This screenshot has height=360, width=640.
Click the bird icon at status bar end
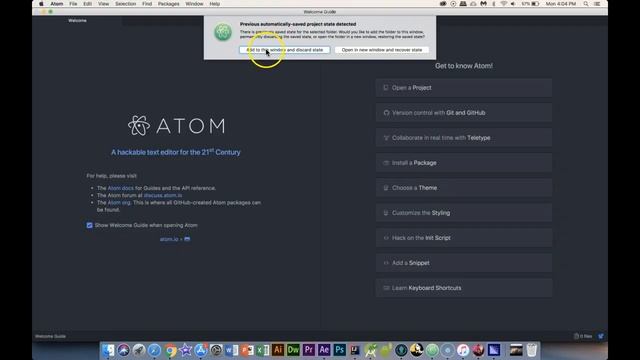[601, 336]
